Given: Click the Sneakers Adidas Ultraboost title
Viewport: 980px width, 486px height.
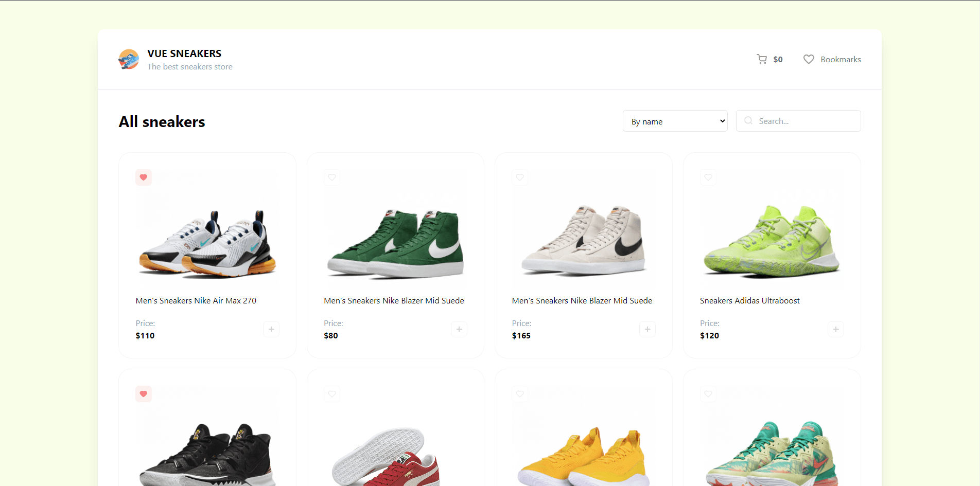Looking at the screenshot, I should click(750, 301).
